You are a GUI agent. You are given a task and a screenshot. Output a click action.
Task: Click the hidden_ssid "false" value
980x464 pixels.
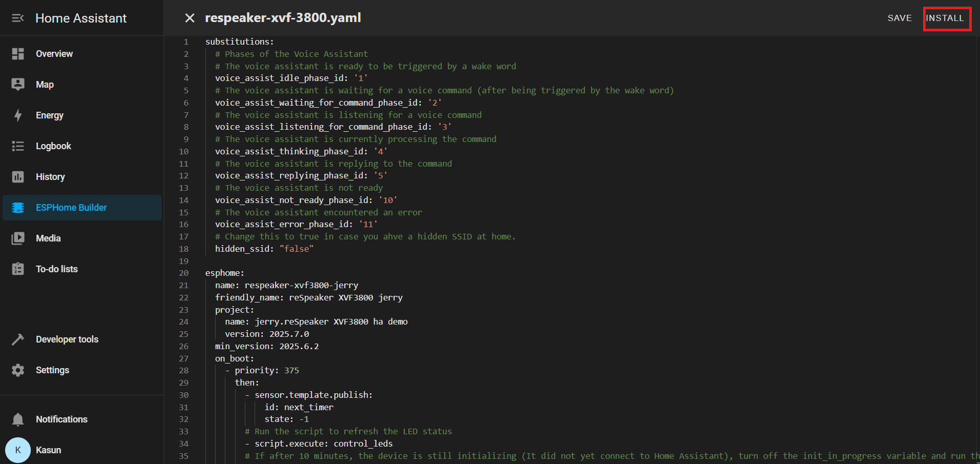(297, 249)
